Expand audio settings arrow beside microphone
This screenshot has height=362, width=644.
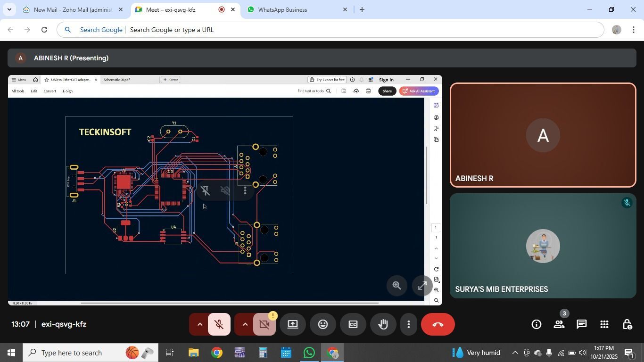coord(199,324)
